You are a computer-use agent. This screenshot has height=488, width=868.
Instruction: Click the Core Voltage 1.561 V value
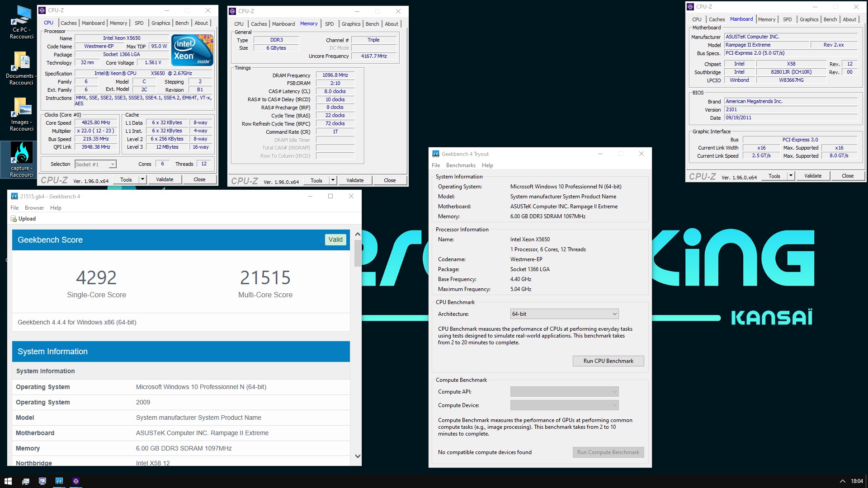(153, 63)
